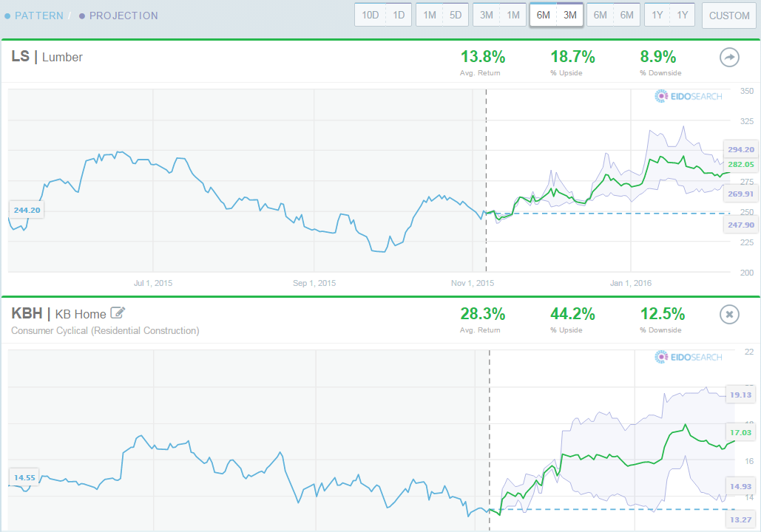Click the LS ticker symbol
761x532 pixels.
(21, 56)
